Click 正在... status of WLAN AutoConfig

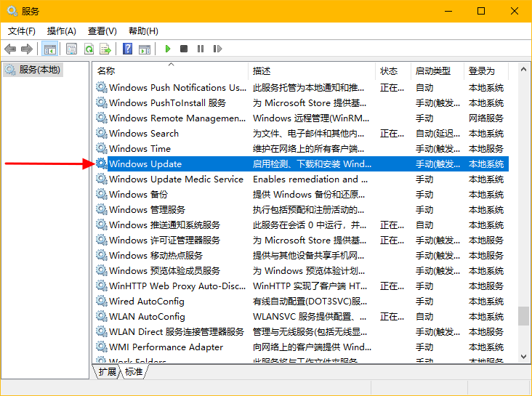(392, 317)
